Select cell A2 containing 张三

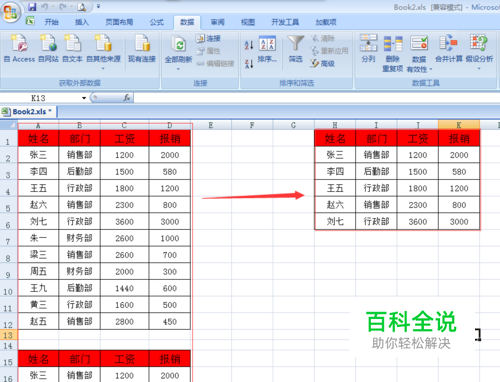click(38, 155)
